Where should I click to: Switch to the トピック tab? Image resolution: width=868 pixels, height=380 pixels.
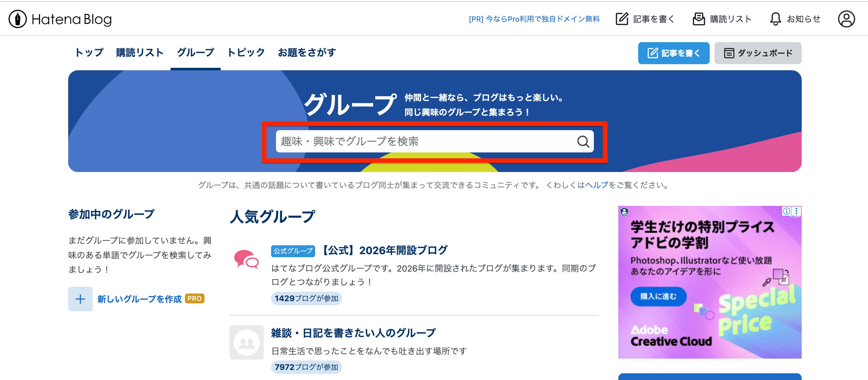point(246,53)
